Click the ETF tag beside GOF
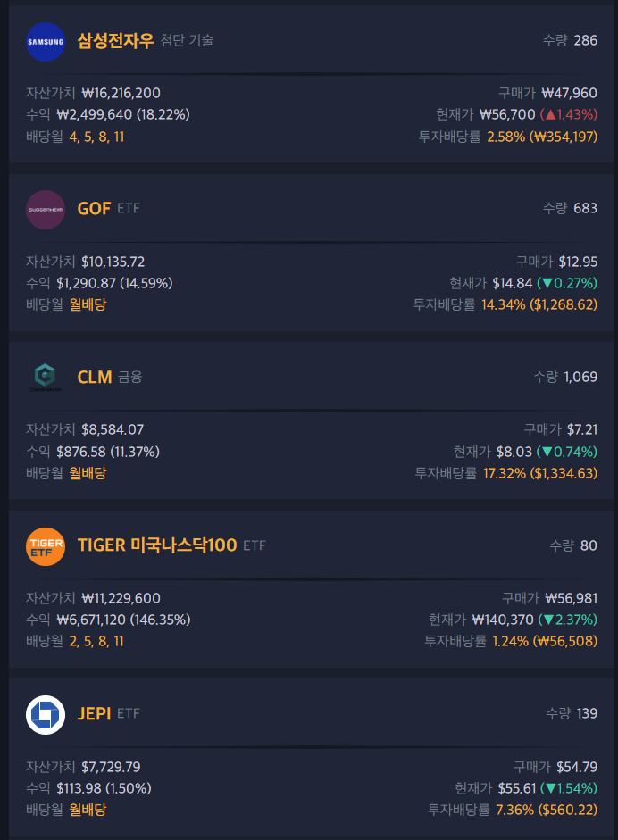The width and height of the screenshot is (618, 840). [x=129, y=209]
